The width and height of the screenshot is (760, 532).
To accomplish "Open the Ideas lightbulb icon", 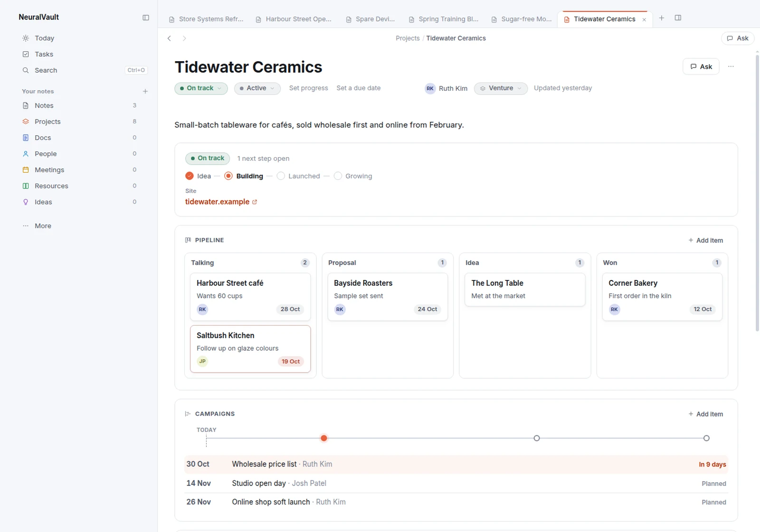I will [26, 202].
